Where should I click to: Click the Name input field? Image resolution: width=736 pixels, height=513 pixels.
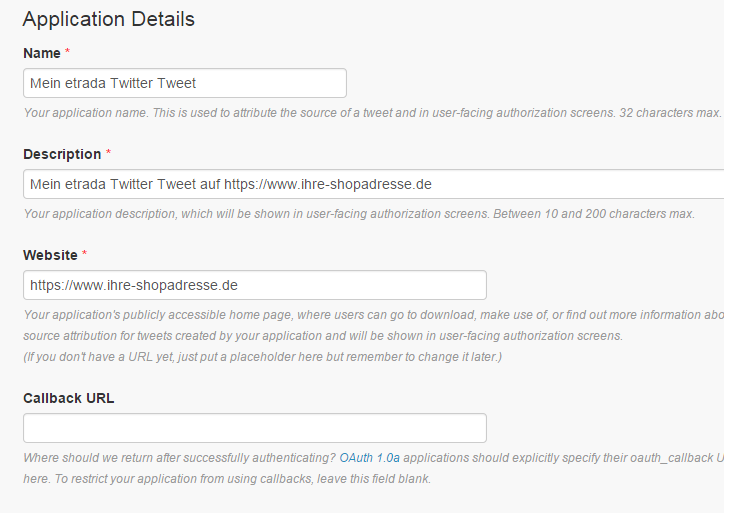pos(185,83)
